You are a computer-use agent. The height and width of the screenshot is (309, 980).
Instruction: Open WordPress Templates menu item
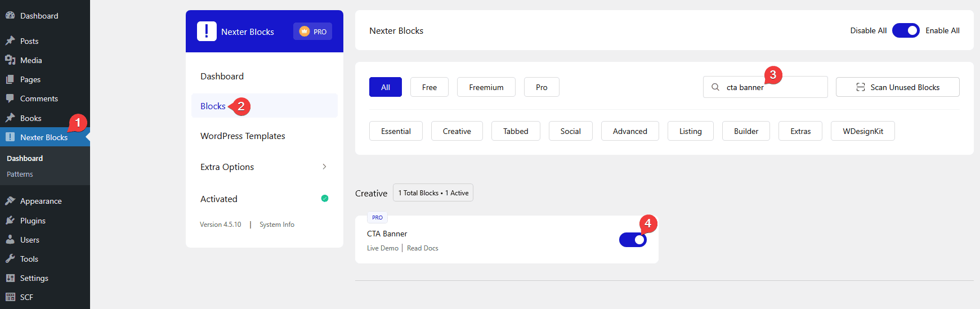243,136
